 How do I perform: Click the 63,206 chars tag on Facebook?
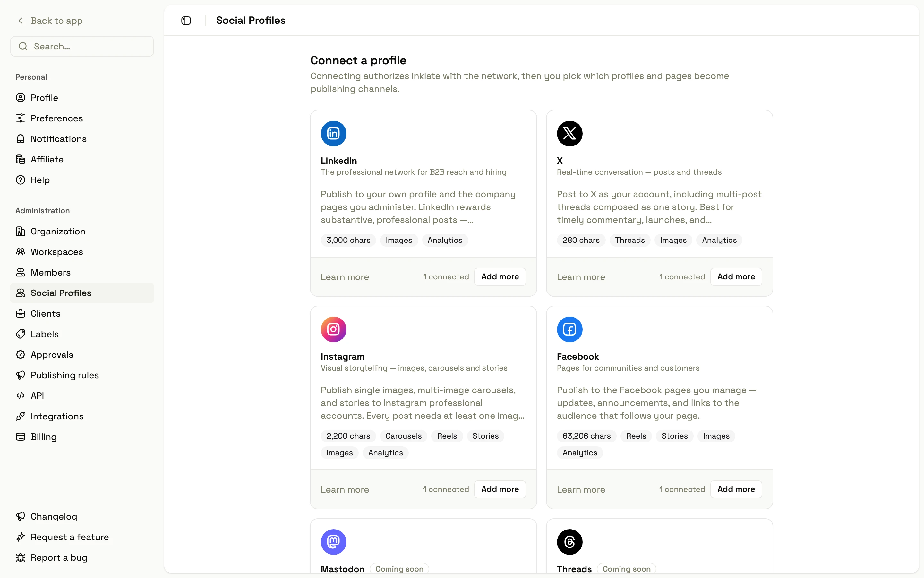point(586,436)
